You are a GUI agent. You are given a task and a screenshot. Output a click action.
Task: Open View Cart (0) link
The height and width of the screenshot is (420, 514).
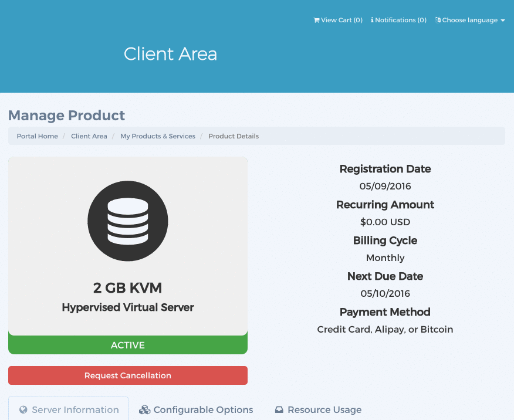coord(338,20)
